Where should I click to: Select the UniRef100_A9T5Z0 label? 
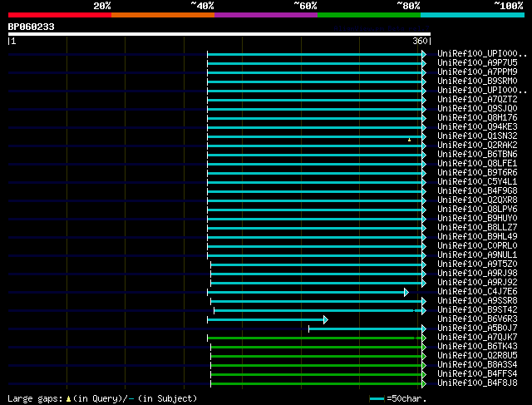tap(477, 264)
